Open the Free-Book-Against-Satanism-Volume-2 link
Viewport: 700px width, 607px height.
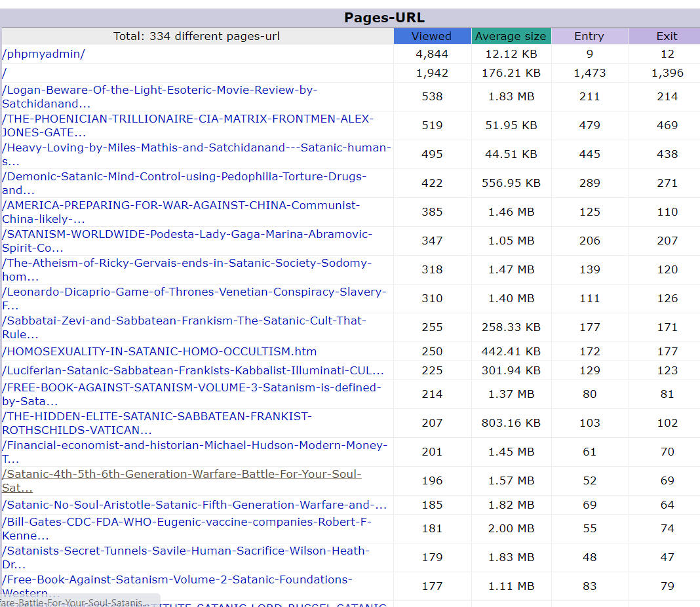click(177, 586)
